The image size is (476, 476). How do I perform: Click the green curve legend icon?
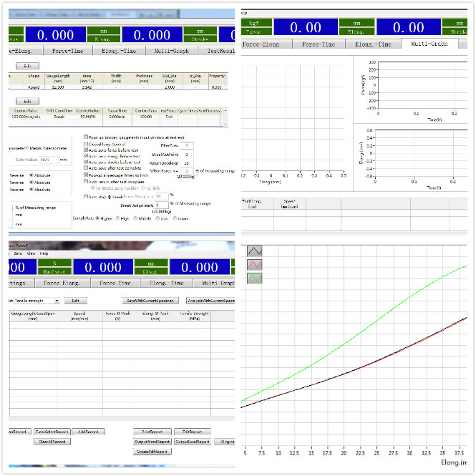(x=254, y=278)
